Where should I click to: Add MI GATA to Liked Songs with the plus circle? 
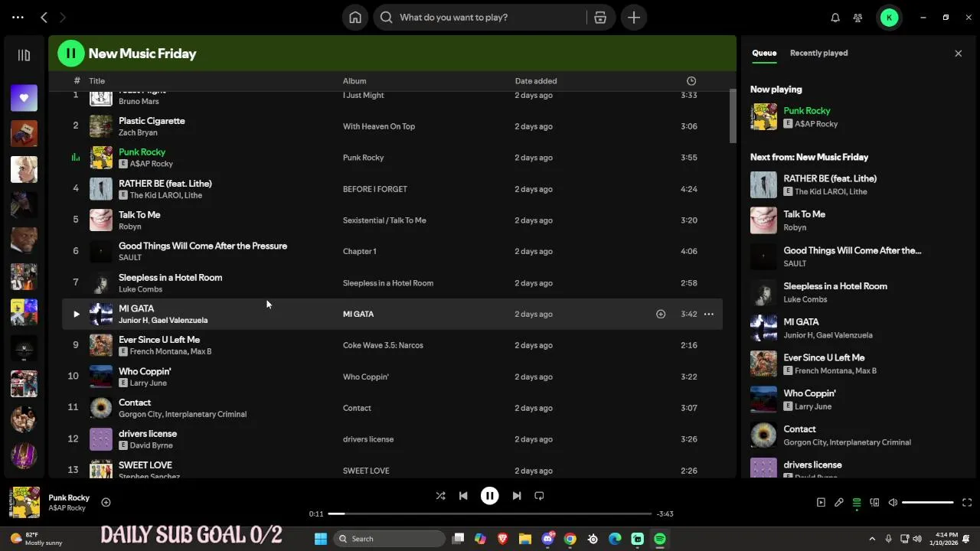point(661,314)
